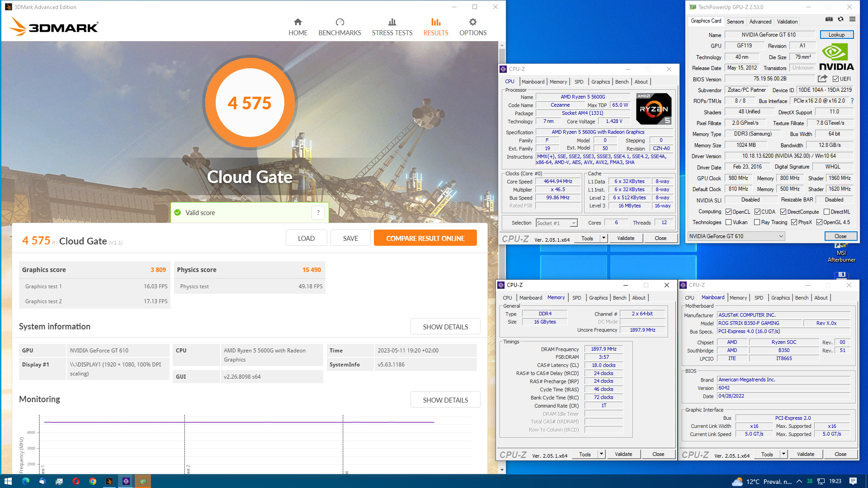The width and height of the screenshot is (868, 488).
Task: Open the notification center icon
Action: pyautogui.click(x=853, y=481)
